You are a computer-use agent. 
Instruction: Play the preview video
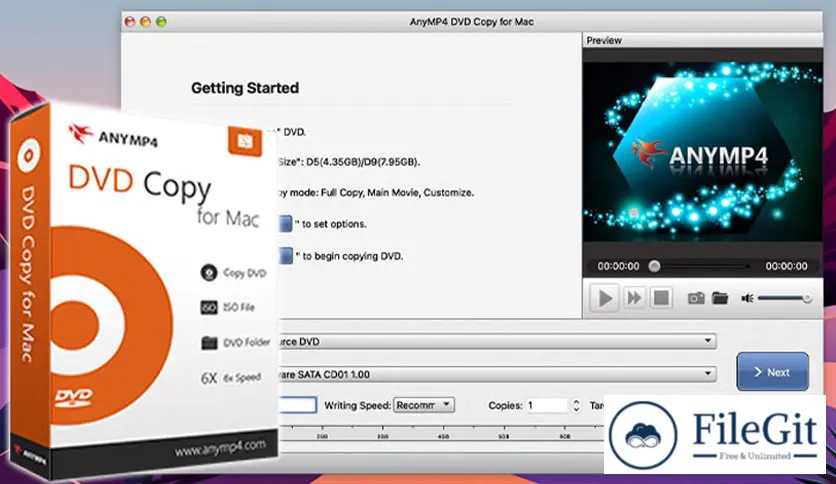605,298
